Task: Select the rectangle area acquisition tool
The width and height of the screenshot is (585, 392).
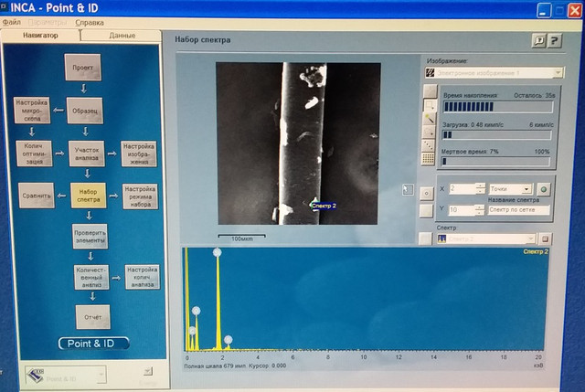Action: coord(430,105)
